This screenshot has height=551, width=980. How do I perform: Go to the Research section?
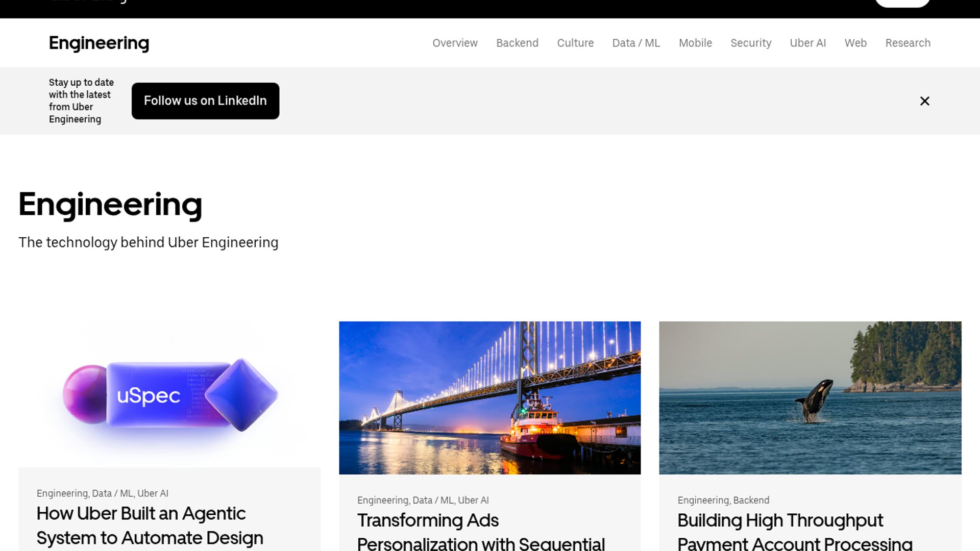[908, 43]
